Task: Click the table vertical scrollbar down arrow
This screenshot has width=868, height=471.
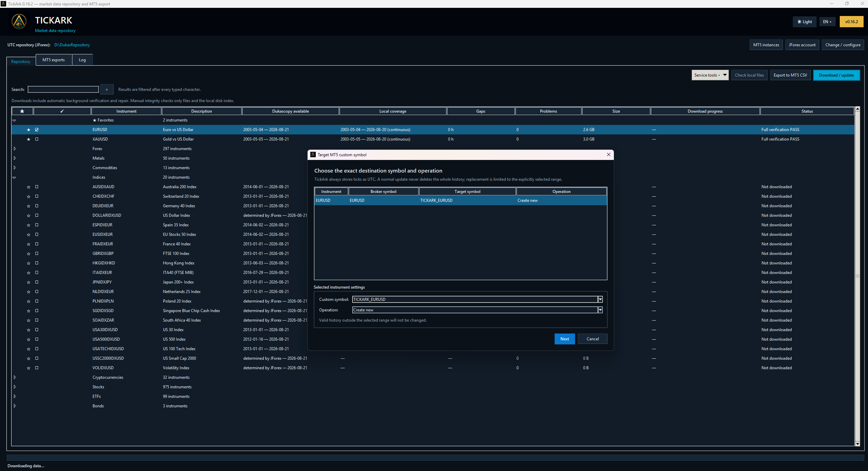Action: [x=857, y=444]
